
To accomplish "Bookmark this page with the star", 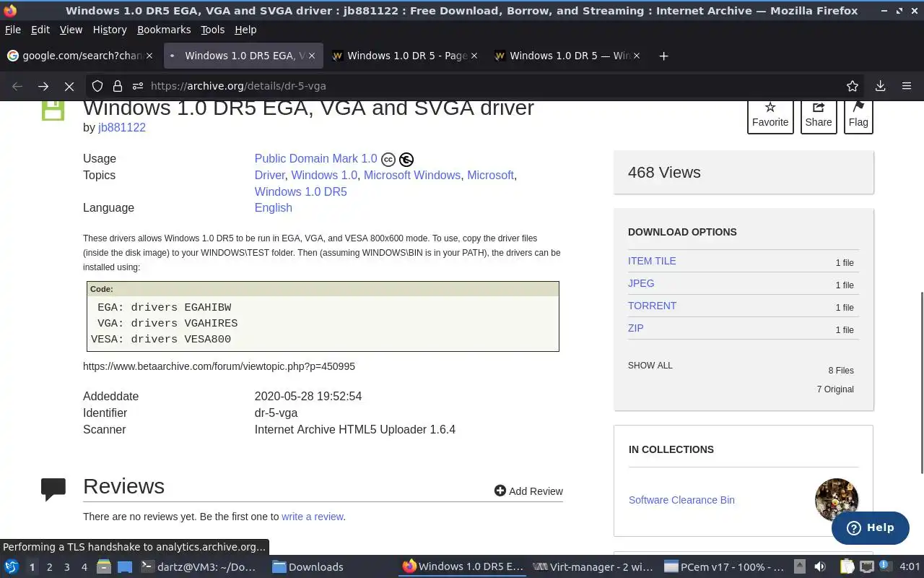I will 853,86.
